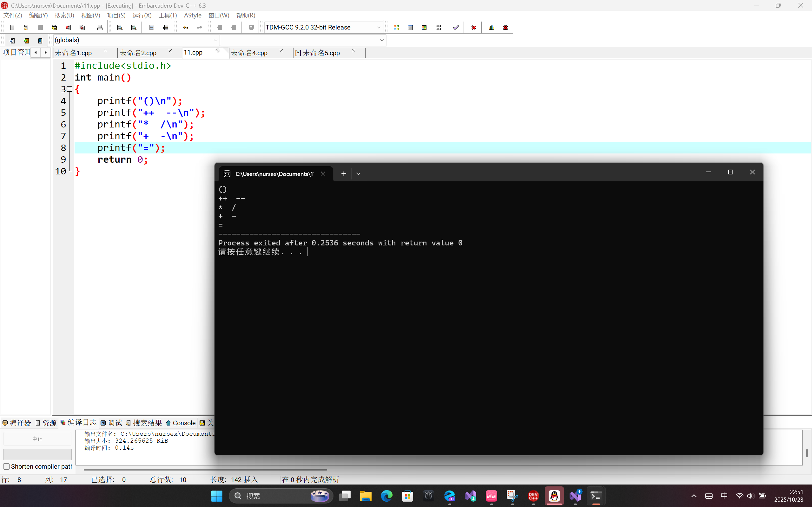This screenshot has width=812, height=507.
Task: Open the 运行(X) menu
Action: pos(142,16)
